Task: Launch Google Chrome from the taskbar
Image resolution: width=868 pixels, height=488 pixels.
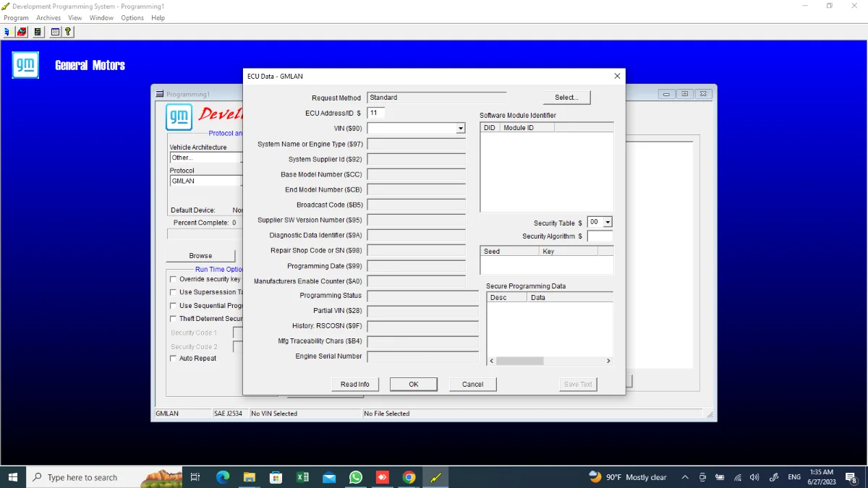Action: (x=409, y=477)
